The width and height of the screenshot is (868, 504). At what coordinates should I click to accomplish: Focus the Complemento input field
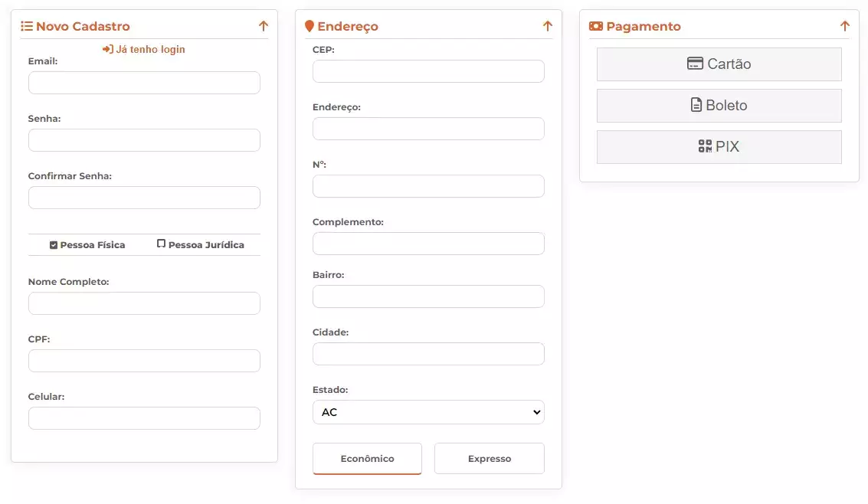tap(428, 244)
